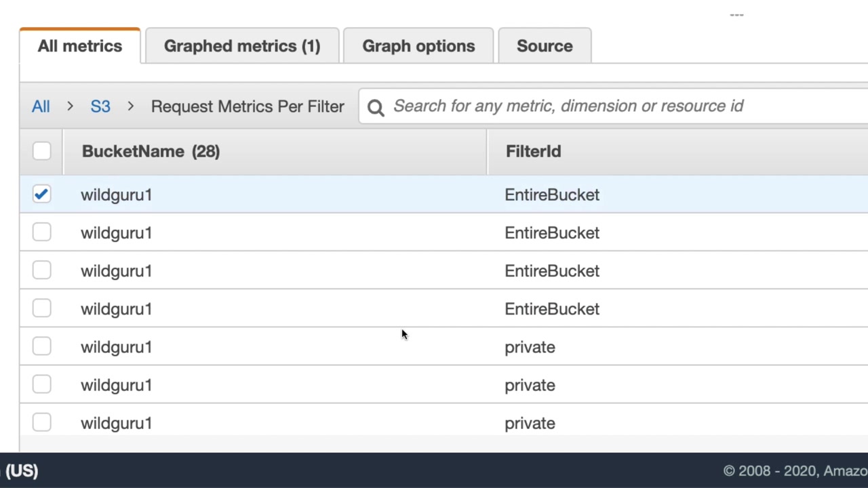Image resolution: width=868 pixels, height=488 pixels.
Task: Click the Request Metrics Per Filter breadcrumb
Action: [248, 106]
